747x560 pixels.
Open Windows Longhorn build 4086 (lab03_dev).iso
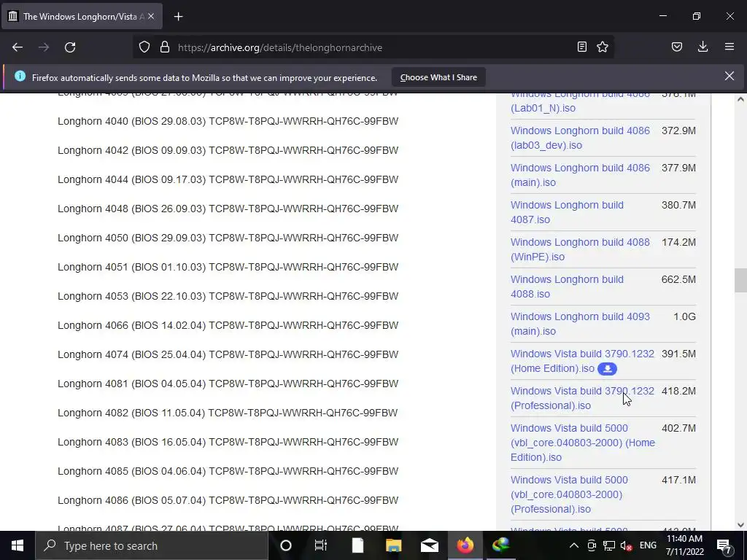pos(580,138)
